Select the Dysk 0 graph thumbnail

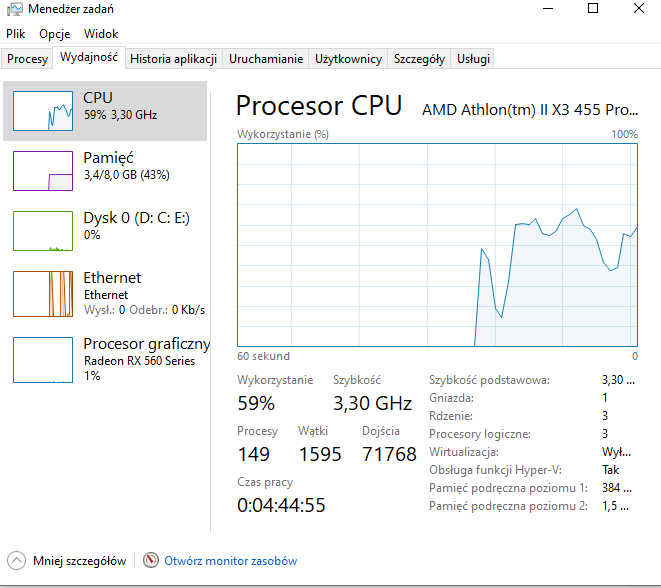(x=43, y=231)
